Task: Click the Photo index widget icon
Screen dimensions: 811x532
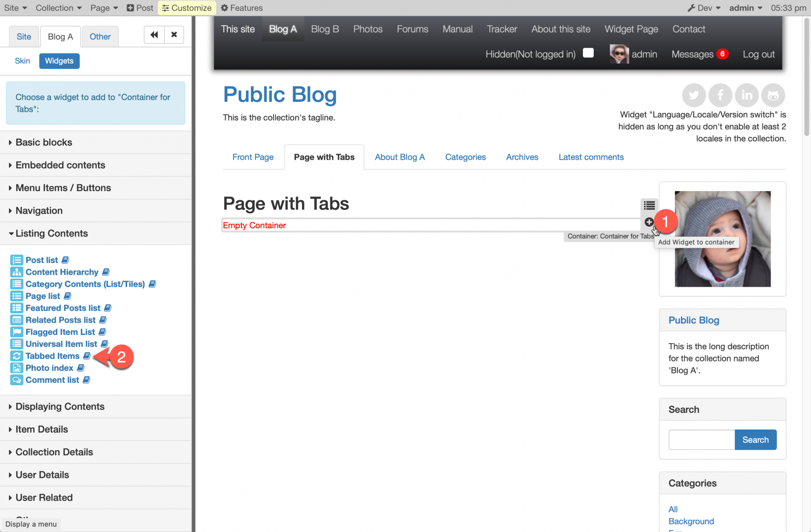Action: click(x=17, y=368)
